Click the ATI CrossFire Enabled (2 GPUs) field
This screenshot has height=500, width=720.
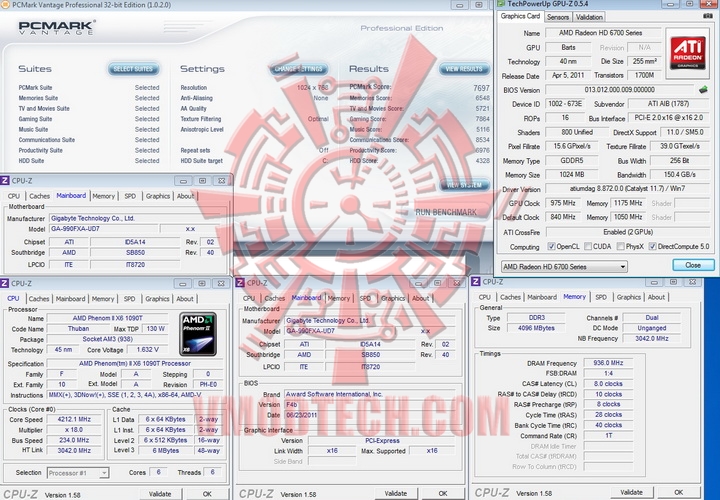pyautogui.click(x=628, y=232)
